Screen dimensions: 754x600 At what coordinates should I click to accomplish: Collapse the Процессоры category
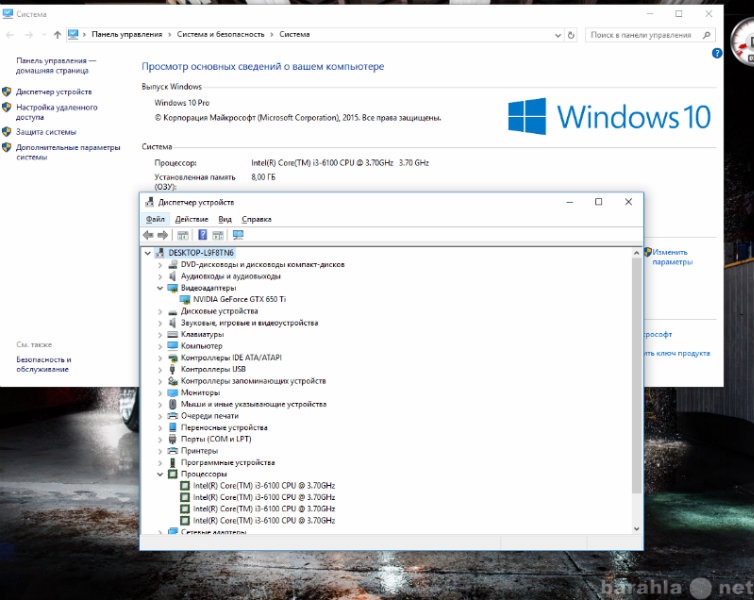point(160,474)
